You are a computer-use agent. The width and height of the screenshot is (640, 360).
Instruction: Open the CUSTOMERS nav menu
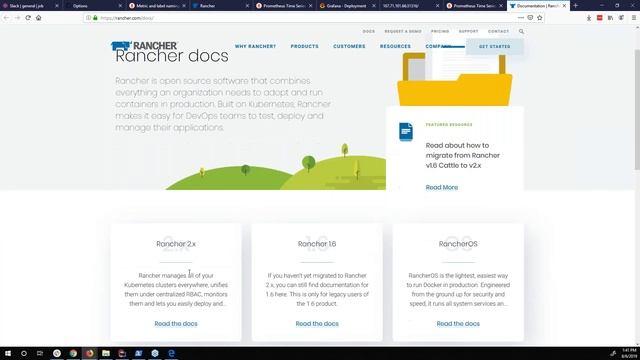pyautogui.click(x=349, y=47)
